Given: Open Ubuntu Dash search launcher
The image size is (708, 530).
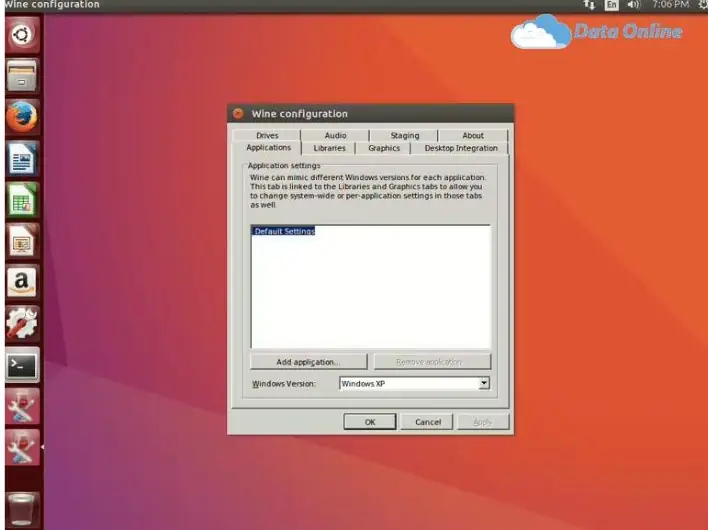Looking at the screenshot, I should (22, 35).
